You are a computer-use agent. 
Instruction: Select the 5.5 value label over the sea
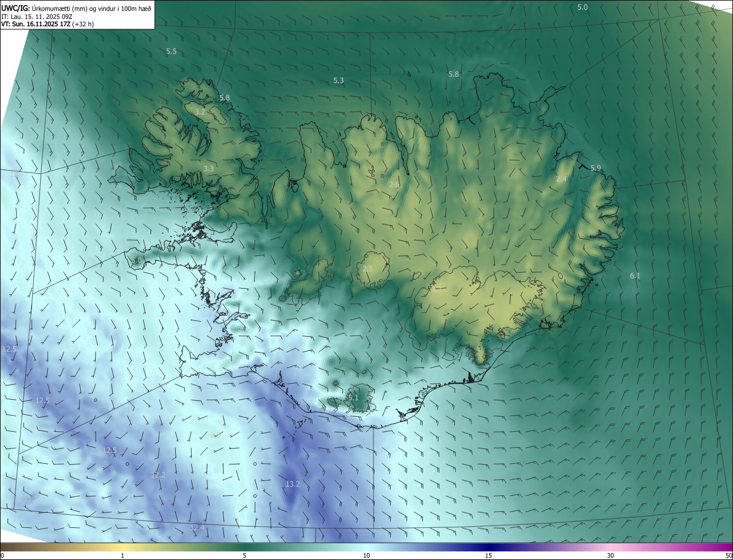[x=171, y=52]
